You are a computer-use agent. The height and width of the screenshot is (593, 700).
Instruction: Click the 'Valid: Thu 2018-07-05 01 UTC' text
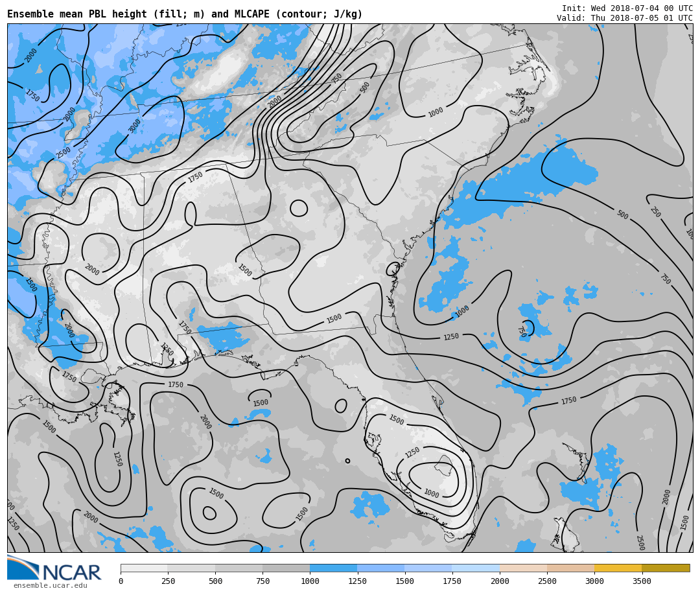tap(625, 18)
